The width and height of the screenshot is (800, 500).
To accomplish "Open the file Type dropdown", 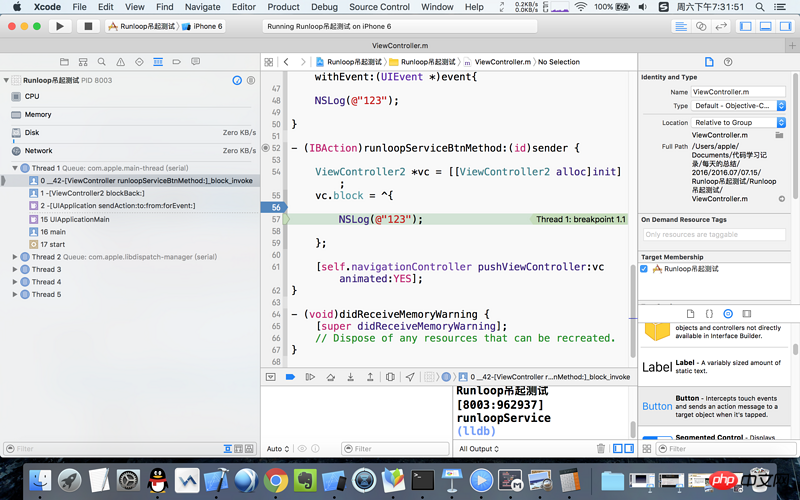I will click(738, 105).
